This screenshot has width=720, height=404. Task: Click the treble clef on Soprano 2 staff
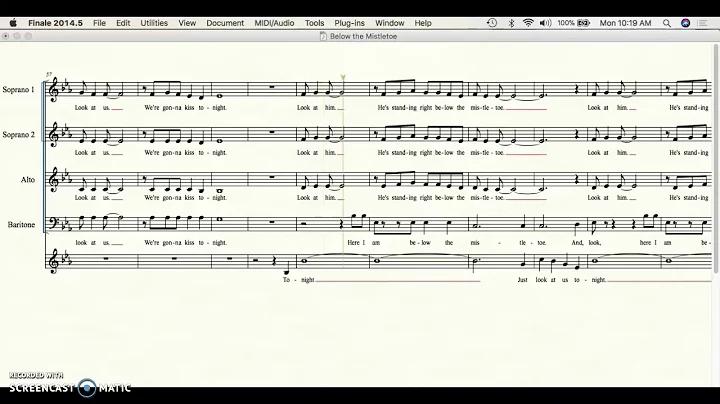54,135
